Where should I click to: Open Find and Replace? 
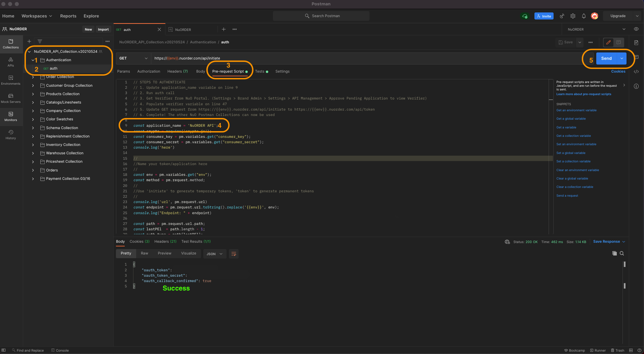28,350
